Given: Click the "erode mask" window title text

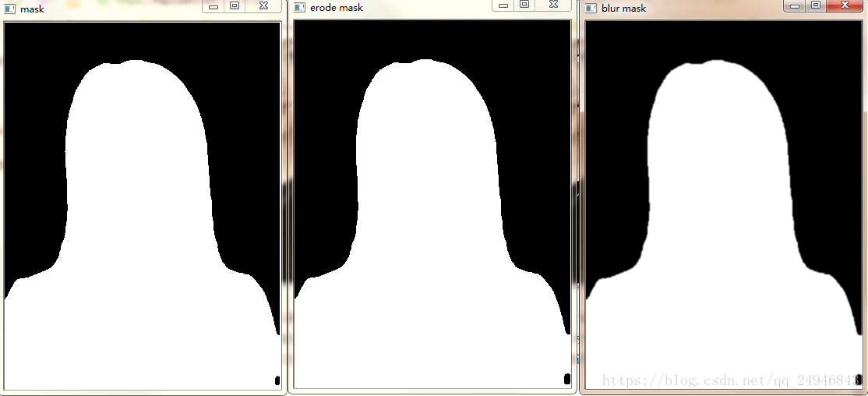Looking at the screenshot, I should (337, 8).
